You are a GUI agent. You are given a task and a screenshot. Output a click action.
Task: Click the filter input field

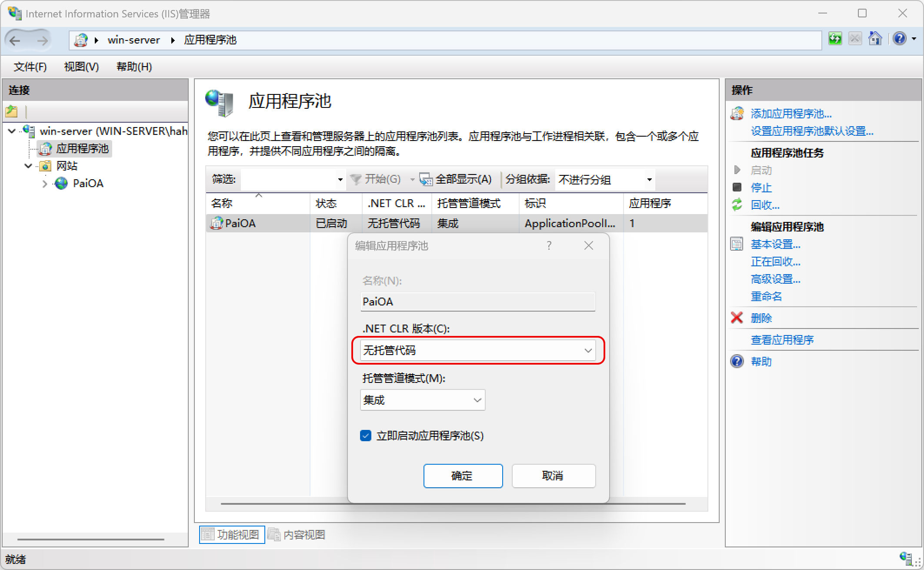pyautogui.click(x=289, y=179)
